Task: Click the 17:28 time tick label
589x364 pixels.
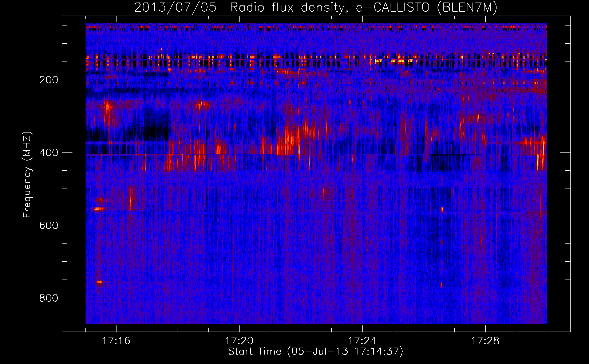Action: pyautogui.click(x=485, y=341)
